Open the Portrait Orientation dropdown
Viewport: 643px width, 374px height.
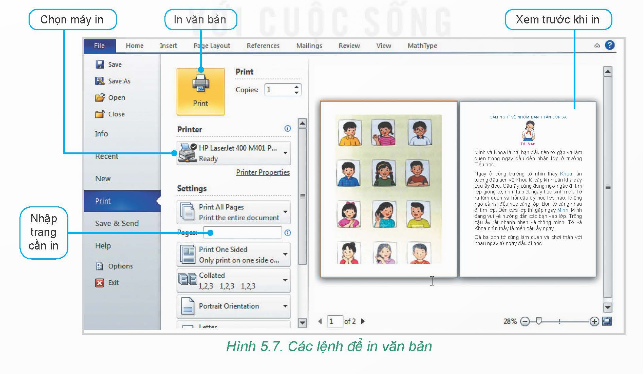pyautogui.click(x=234, y=306)
